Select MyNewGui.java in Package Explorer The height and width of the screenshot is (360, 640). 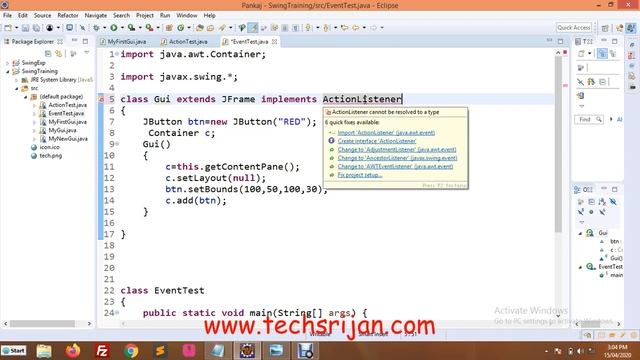pos(68,139)
